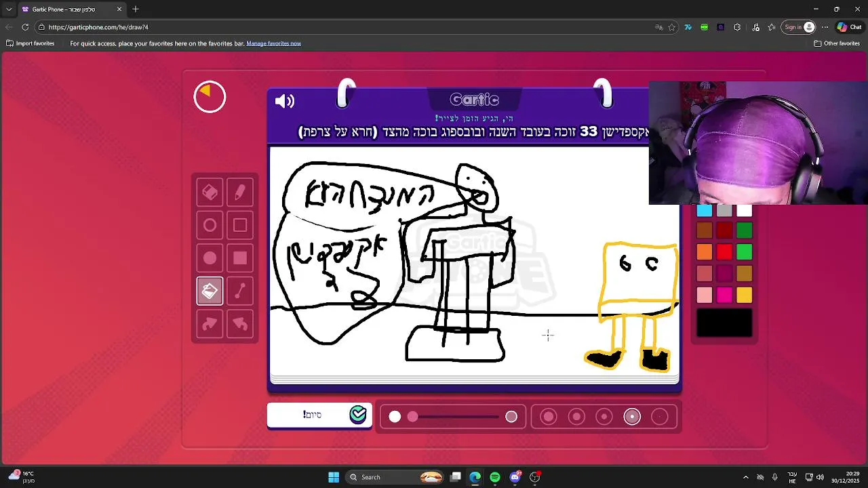Image resolution: width=868 pixels, height=488 pixels.
Task: Open the browser extensions puzzle icon
Action: pyautogui.click(x=737, y=27)
